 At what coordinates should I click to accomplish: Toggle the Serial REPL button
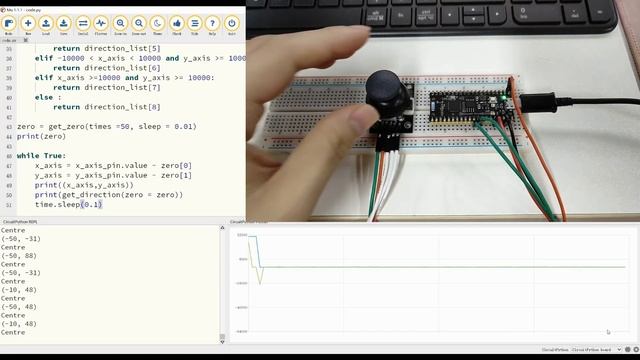coord(83,25)
